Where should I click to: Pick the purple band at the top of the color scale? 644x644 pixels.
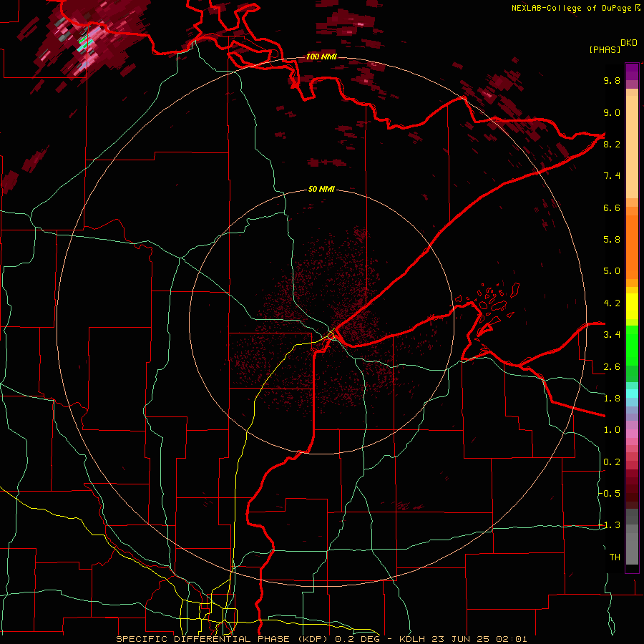pos(632,72)
